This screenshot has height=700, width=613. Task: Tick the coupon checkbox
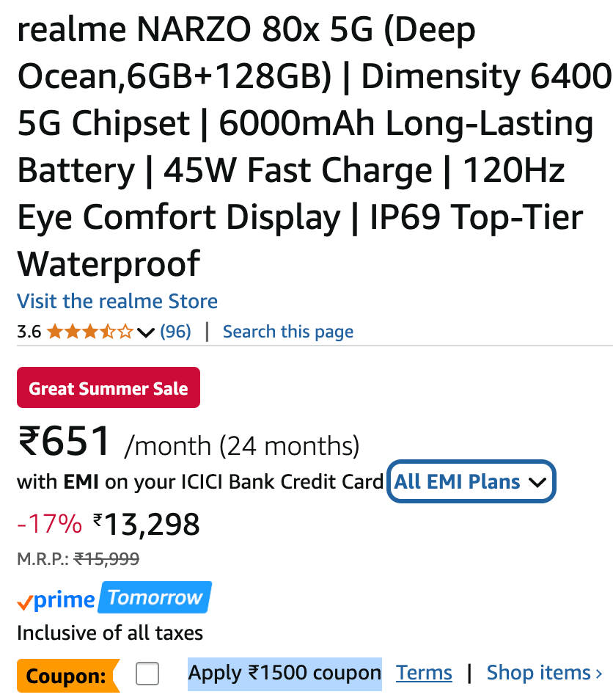coord(147,674)
